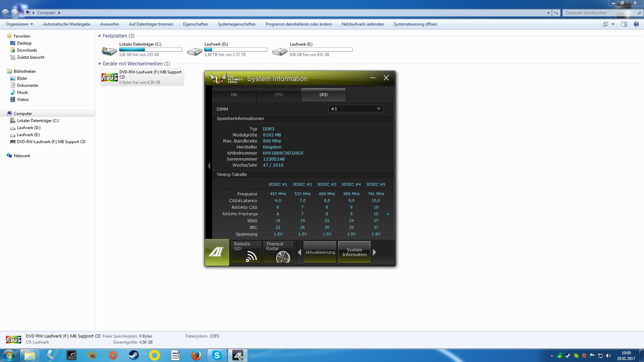Open Steam from taskbar
Viewport: 644px width, 362px height.
click(x=134, y=355)
